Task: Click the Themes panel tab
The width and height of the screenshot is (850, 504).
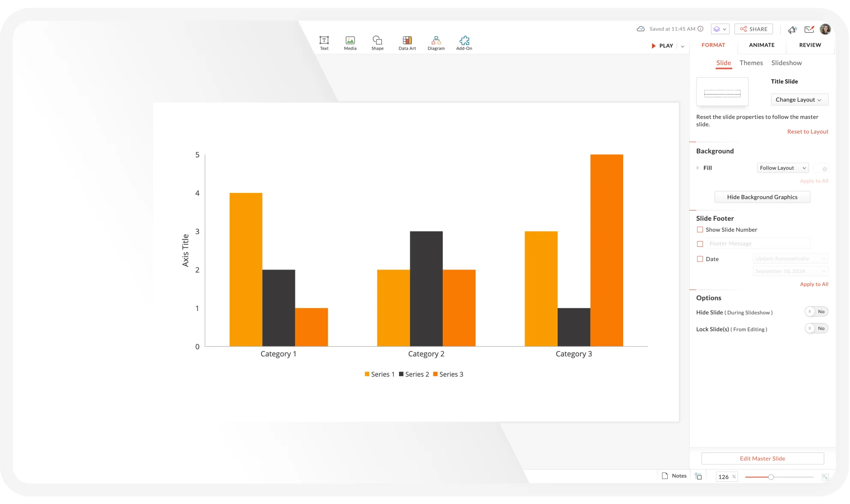Action: pyautogui.click(x=751, y=63)
